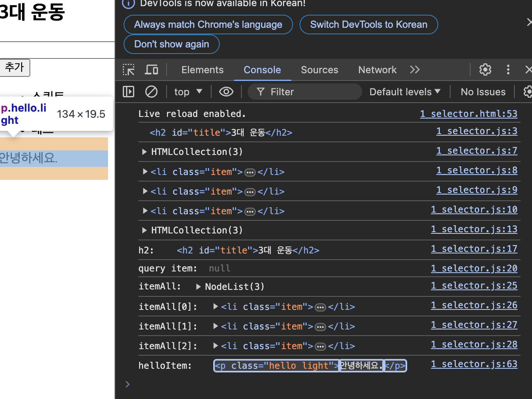Open the Default levels dropdown

pyautogui.click(x=405, y=92)
